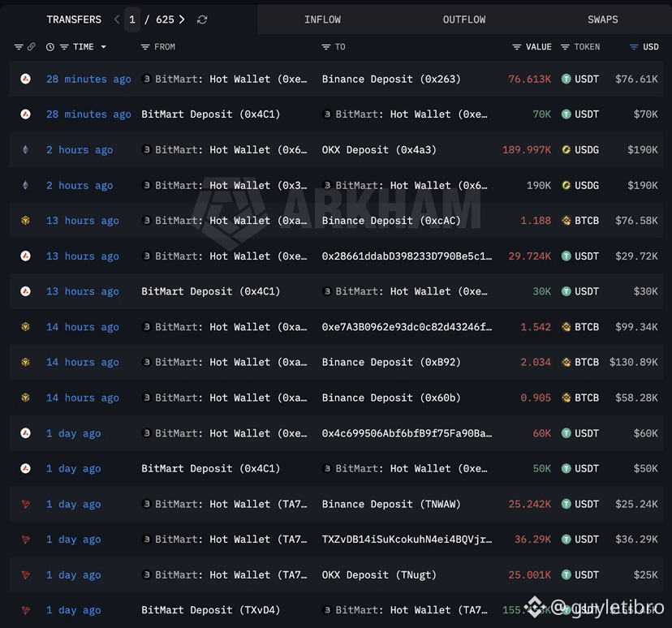Click the USDT token icon in the 25.001K row
The width and height of the screenshot is (672, 628).
(566, 575)
